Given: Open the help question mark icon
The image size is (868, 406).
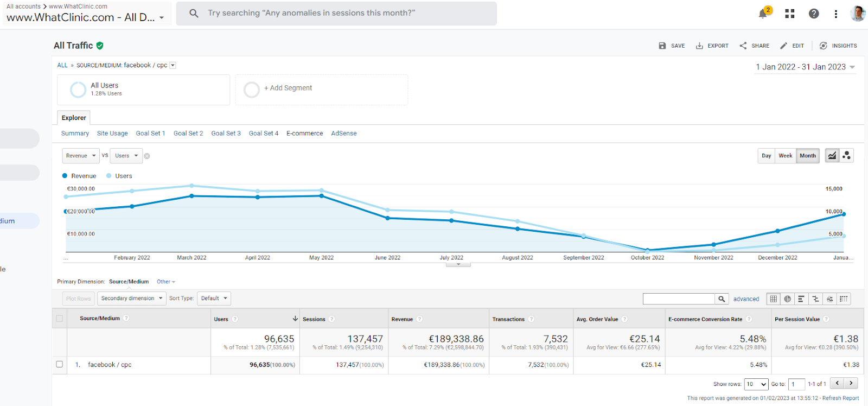Looking at the screenshot, I should (x=814, y=14).
